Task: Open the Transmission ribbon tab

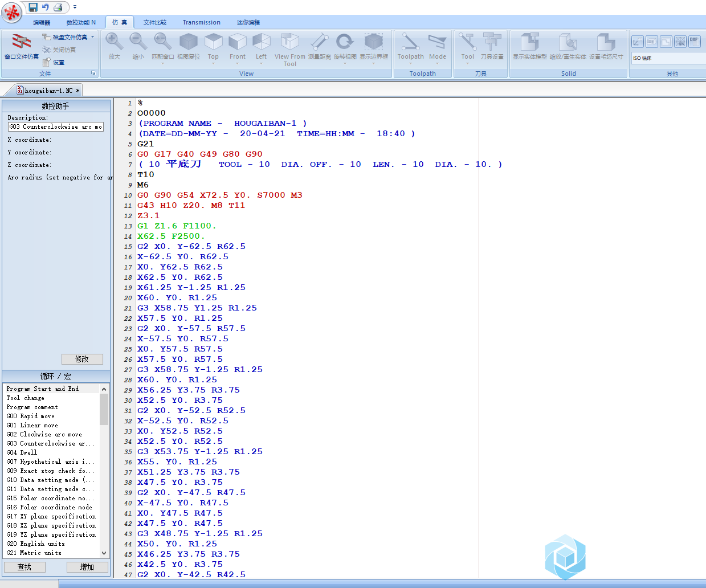Action: click(x=202, y=23)
